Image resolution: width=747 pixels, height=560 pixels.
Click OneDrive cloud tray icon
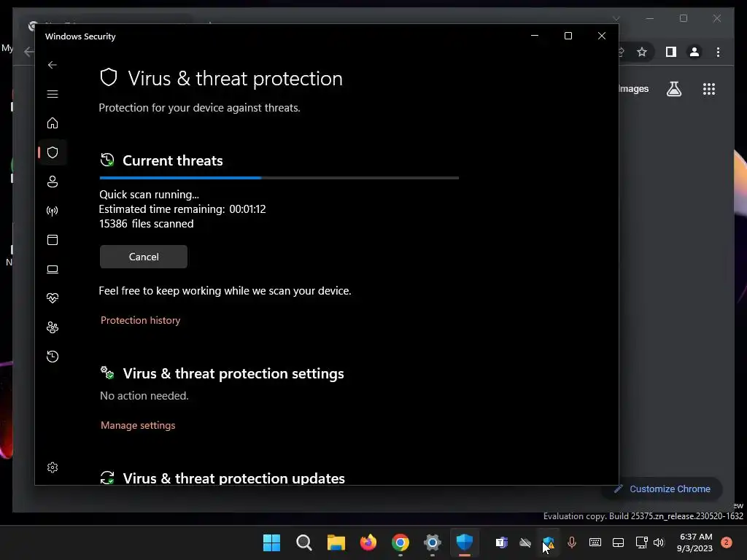[525, 542]
